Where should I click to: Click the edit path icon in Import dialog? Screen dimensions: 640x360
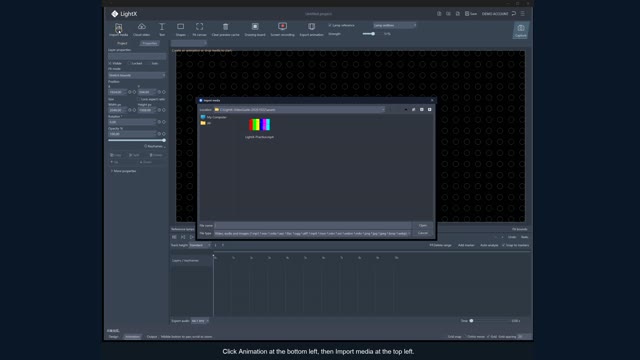[413, 109]
